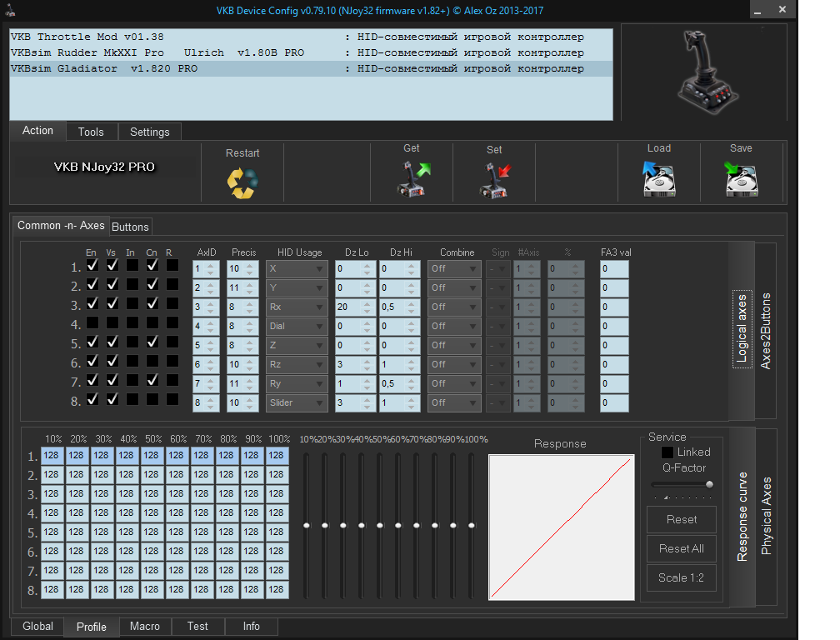
Task: Click the Response curve graph
Action: 562,527
